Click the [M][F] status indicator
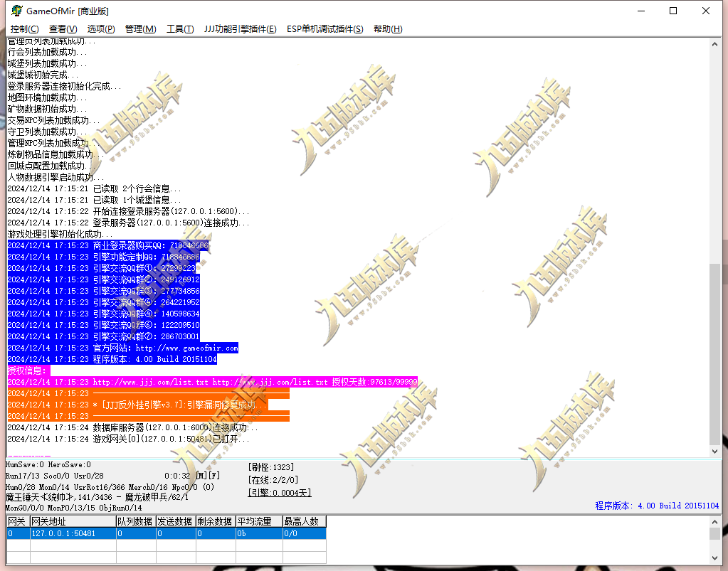Viewport: 728px width, 571px height. point(208,476)
